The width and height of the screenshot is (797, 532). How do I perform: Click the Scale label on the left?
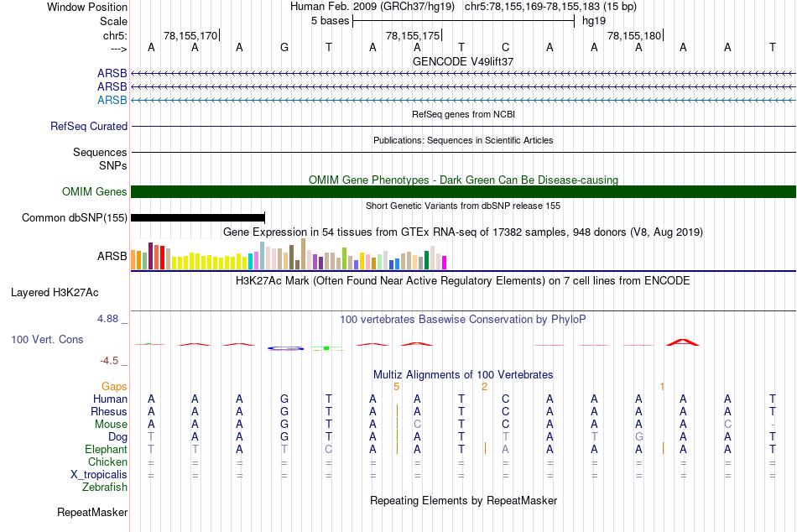113,21
